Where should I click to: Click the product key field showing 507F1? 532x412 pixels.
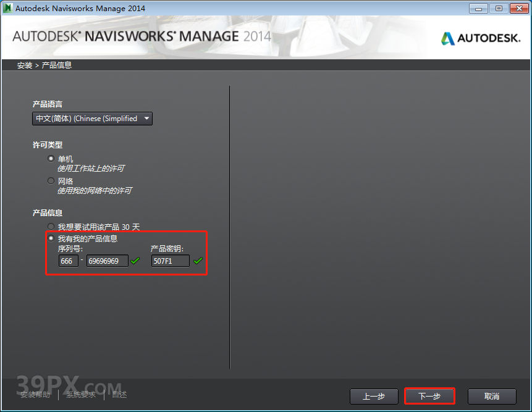pyautogui.click(x=171, y=261)
